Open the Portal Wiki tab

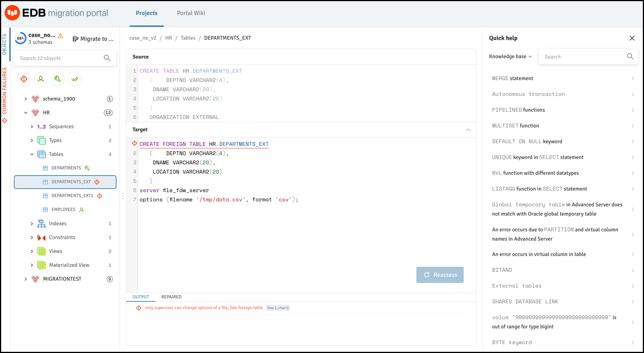tap(191, 13)
